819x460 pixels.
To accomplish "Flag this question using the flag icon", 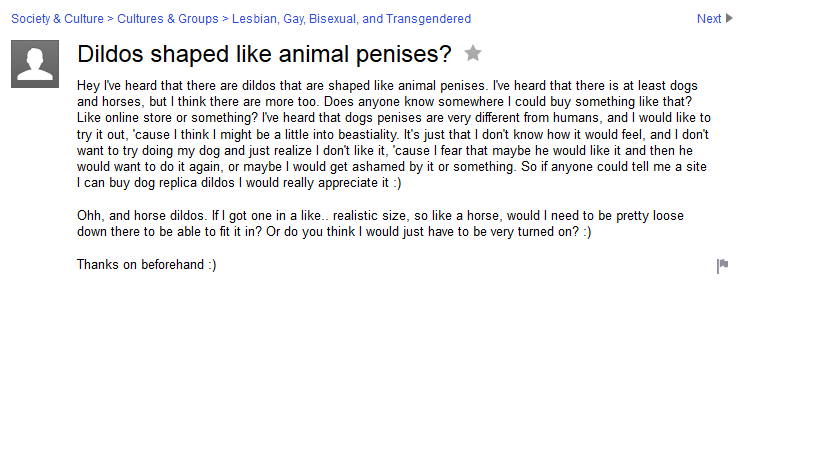I will pyautogui.click(x=722, y=266).
